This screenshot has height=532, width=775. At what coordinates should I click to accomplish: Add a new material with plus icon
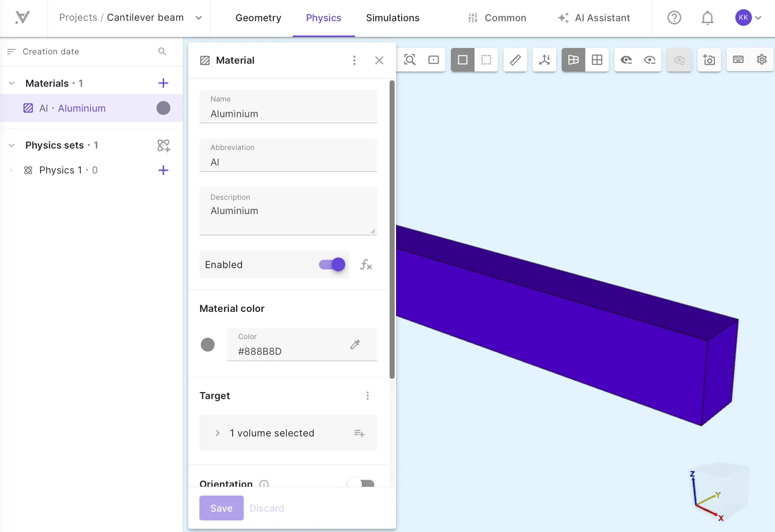[x=163, y=83]
